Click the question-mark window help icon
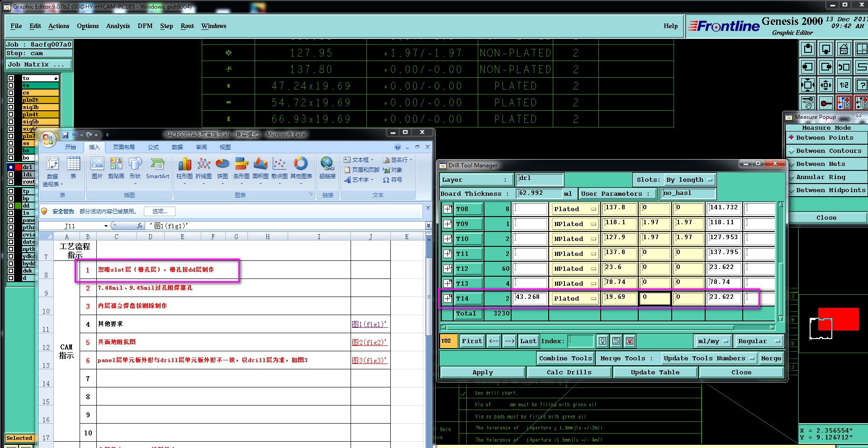This screenshot has width=868, height=448. click(x=861, y=85)
